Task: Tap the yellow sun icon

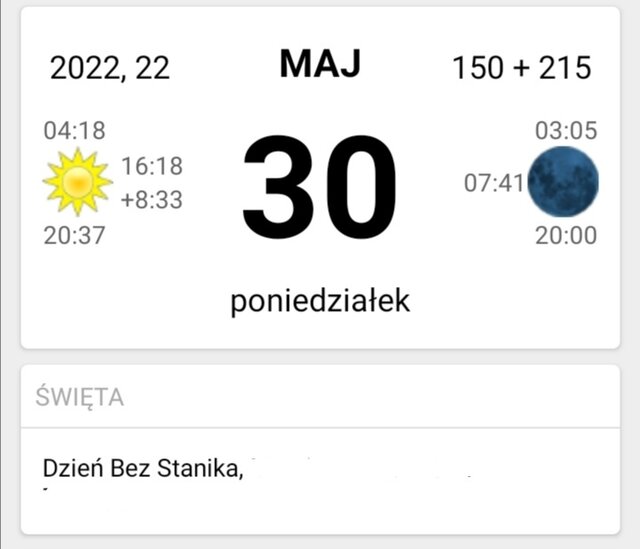Action: pos(77,182)
